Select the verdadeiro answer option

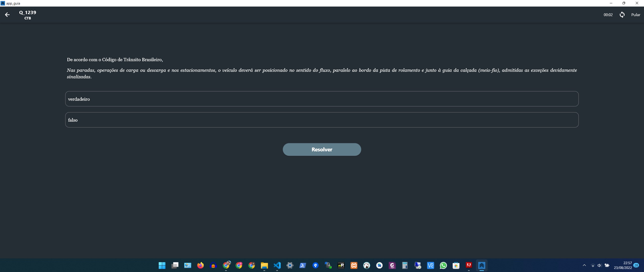(x=322, y=99)
